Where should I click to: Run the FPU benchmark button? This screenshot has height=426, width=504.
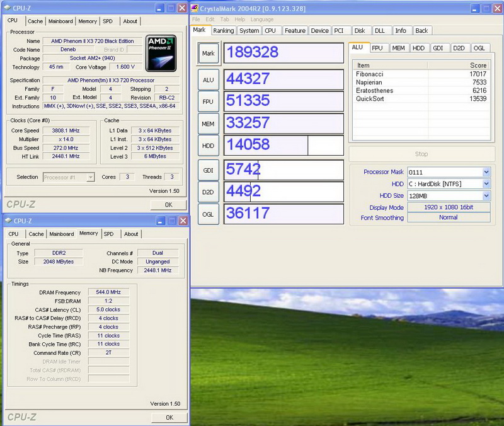[208, 101]
